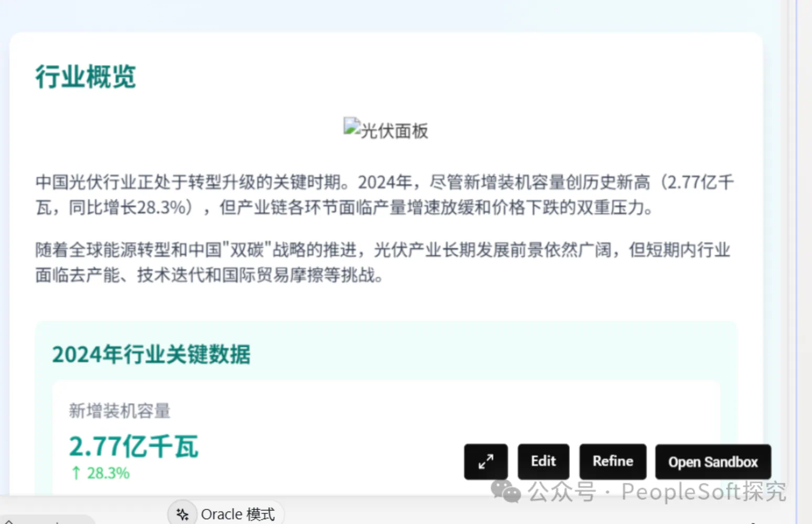Click the 新增装机容量 label
This screenshot has width=812, height=524.
(120, 411)
